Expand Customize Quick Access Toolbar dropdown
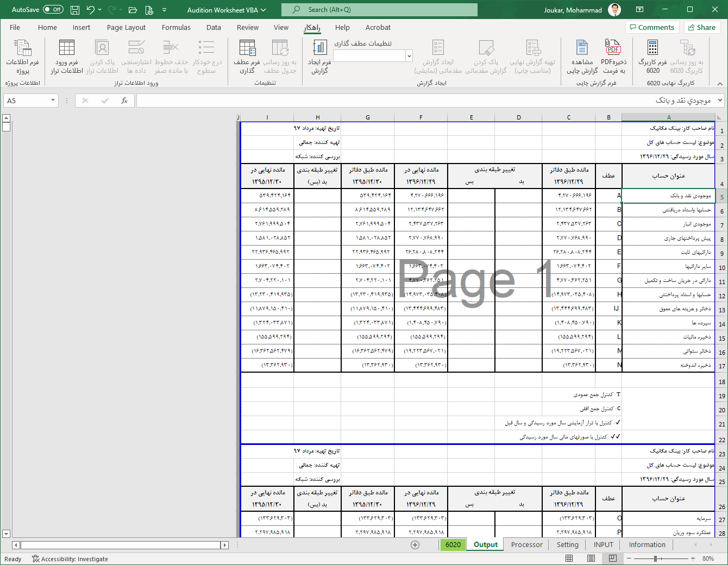728x565 pixels. point(164,10)
